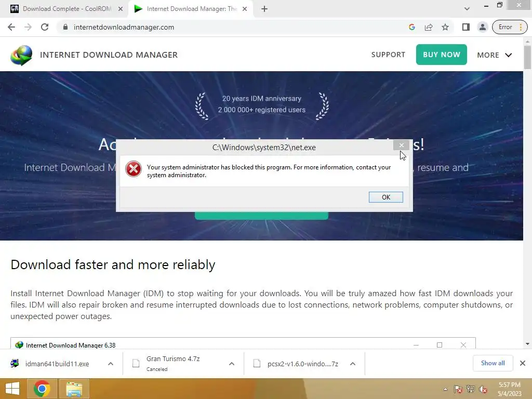The image size is (532, 399).
Task: Open the Chrome profile avatar
Action: coord(483,27)
